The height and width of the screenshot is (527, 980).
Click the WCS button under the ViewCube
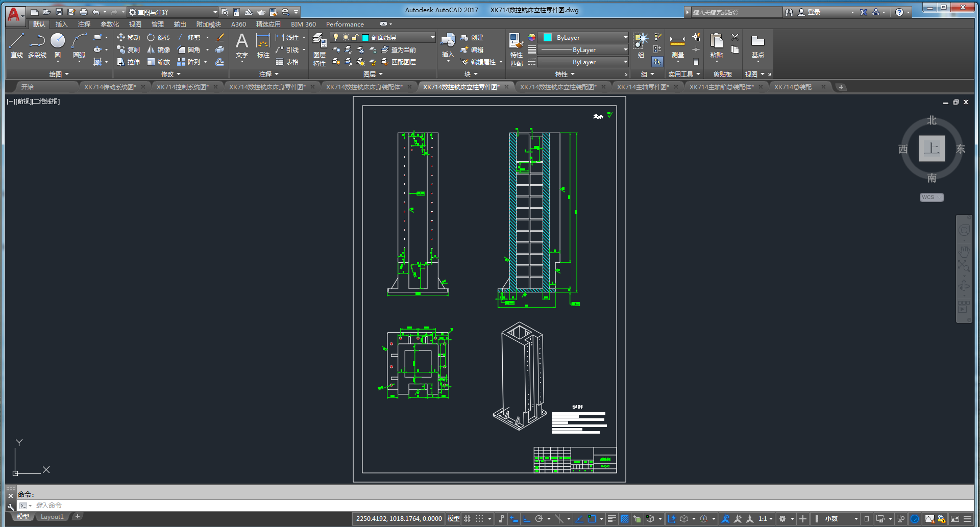[x=932, y=197]
